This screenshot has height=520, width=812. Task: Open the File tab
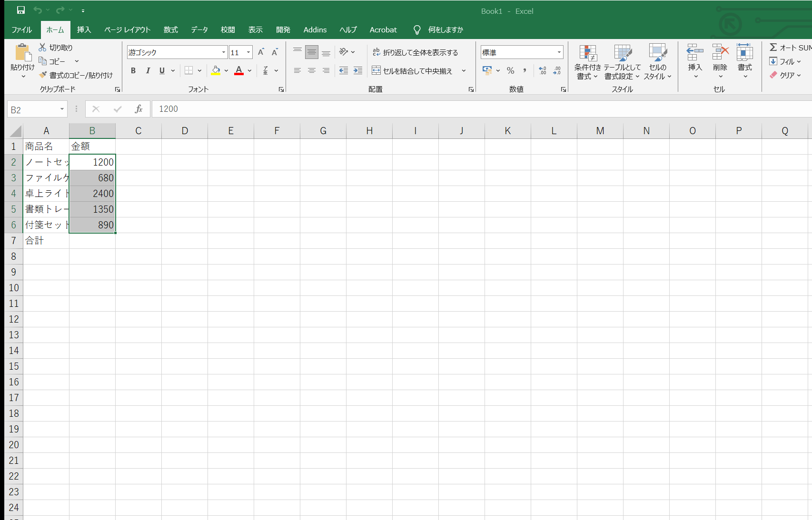point(22,29)
